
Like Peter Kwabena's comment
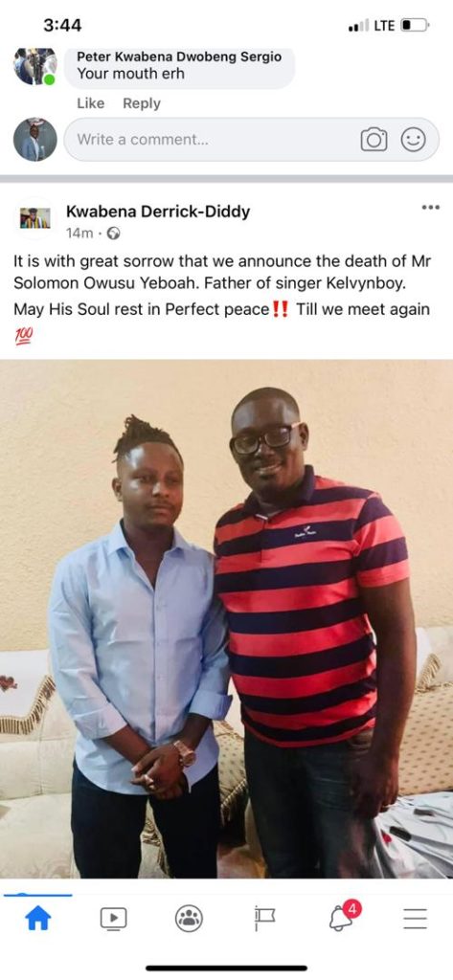pos(91,103)
